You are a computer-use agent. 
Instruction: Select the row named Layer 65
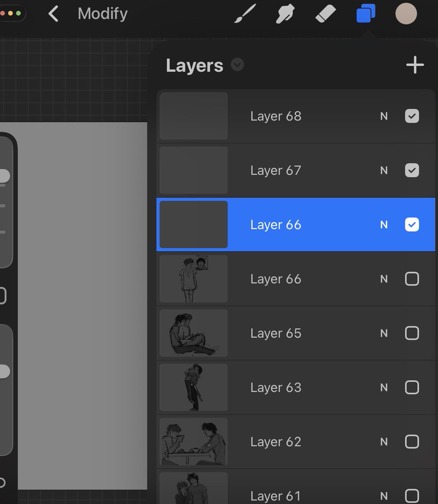296,333
